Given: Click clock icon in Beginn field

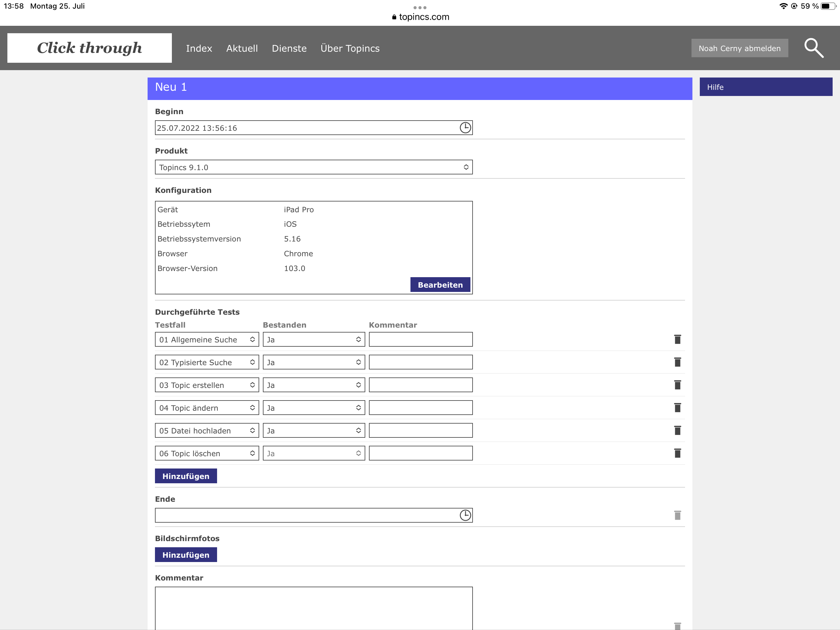Looking at the screenshot, I should click(465, 128).
